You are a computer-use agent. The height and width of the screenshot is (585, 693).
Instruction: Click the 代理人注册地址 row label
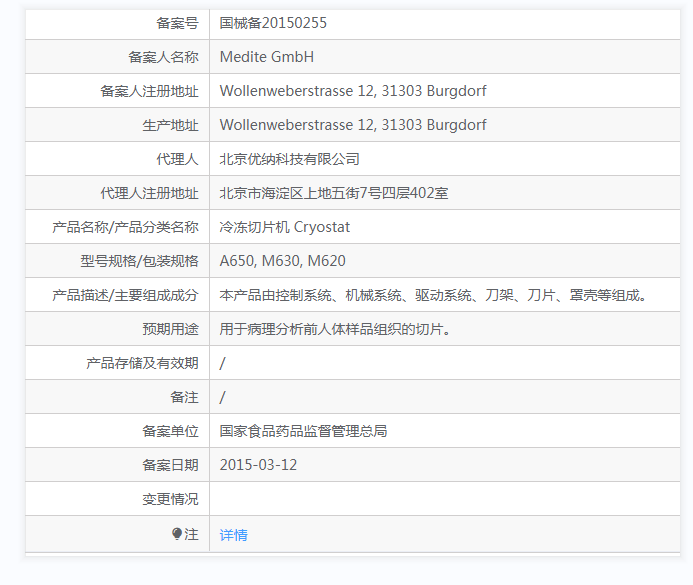coord(149,193)
